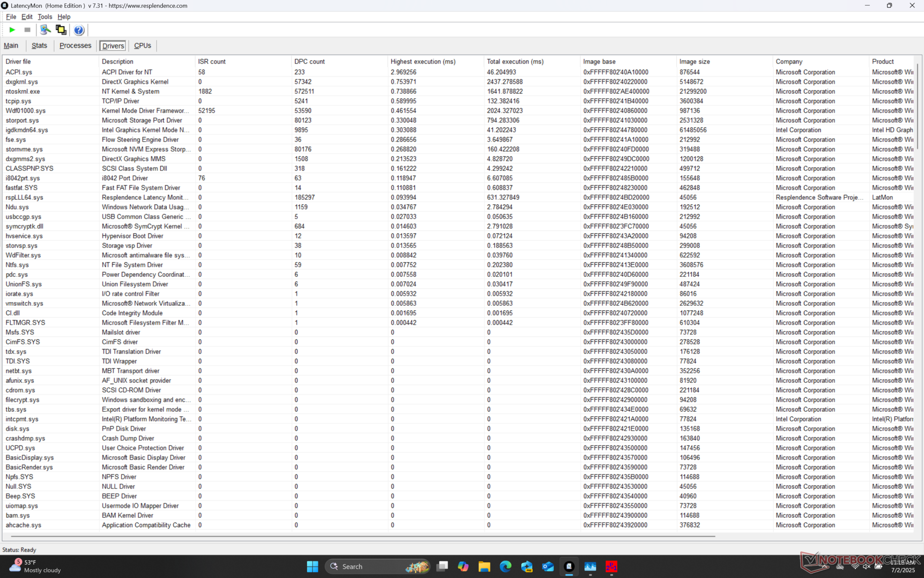Open the Windows Start menu
Screen dimensions: 924x578
(x=312, y=566)
